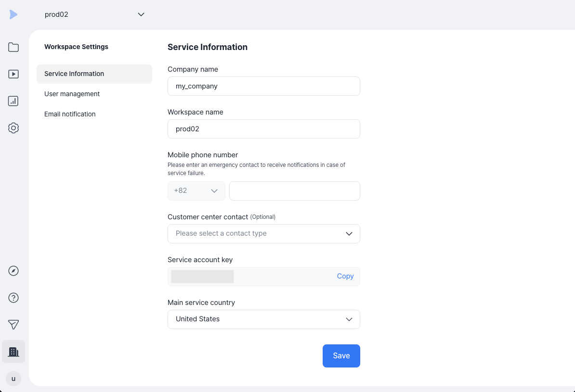The image size is (575, 392).
Task: Open the settings gear icon in sidebar
Action: (x=13, y=128)
